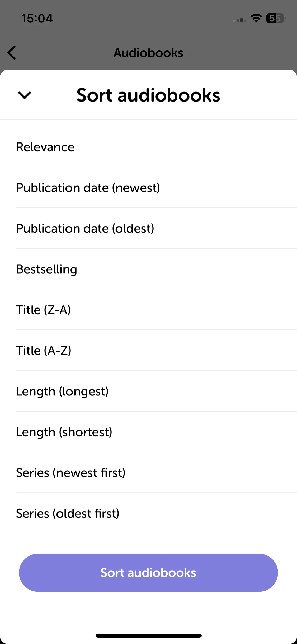Choose Series (newest first) sorting
297x644 pixels.
click(x=148, y=473)
